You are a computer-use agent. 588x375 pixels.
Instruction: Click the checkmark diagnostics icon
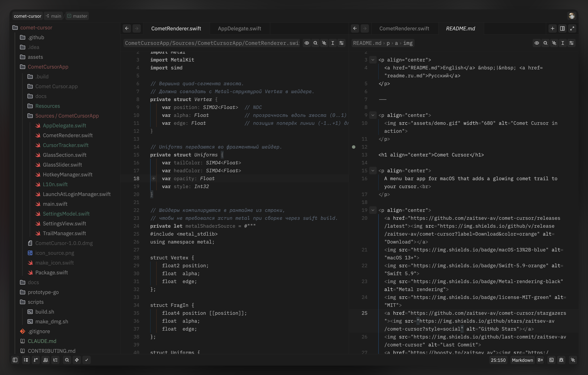[87, 360]
